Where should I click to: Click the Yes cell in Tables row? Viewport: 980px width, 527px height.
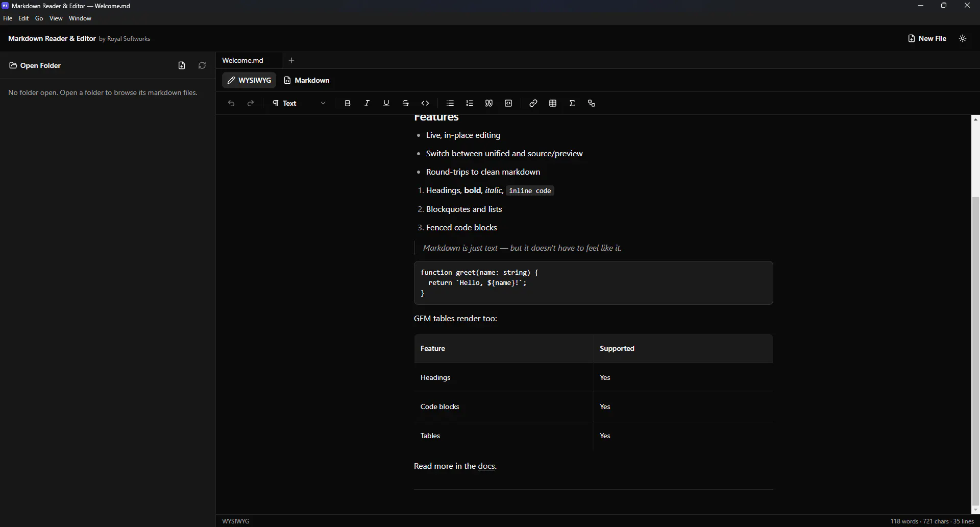[683, 436]
